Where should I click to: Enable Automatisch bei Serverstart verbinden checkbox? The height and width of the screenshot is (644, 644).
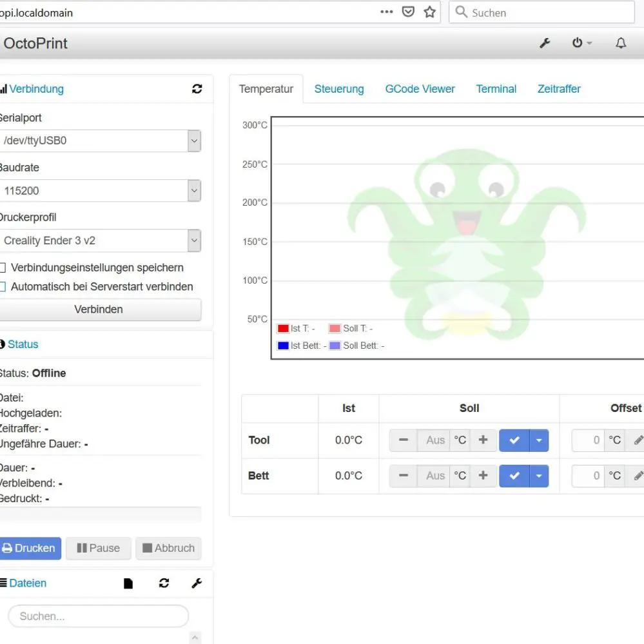click(3, 287)
